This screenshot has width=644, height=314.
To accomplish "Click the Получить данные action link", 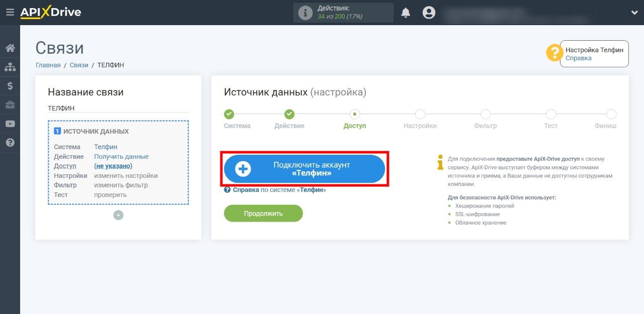I will (x=121, y=157).
